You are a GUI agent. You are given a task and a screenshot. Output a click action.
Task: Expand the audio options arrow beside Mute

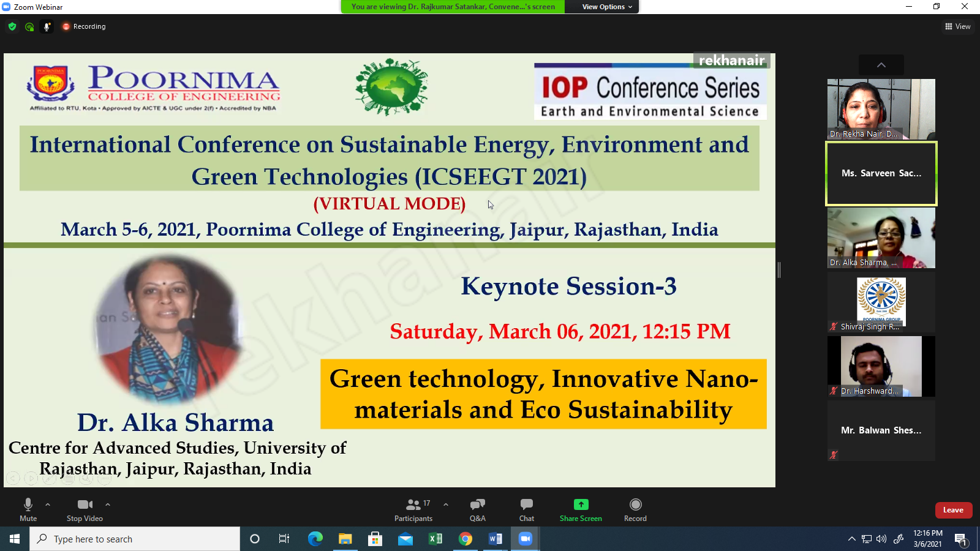48,504
